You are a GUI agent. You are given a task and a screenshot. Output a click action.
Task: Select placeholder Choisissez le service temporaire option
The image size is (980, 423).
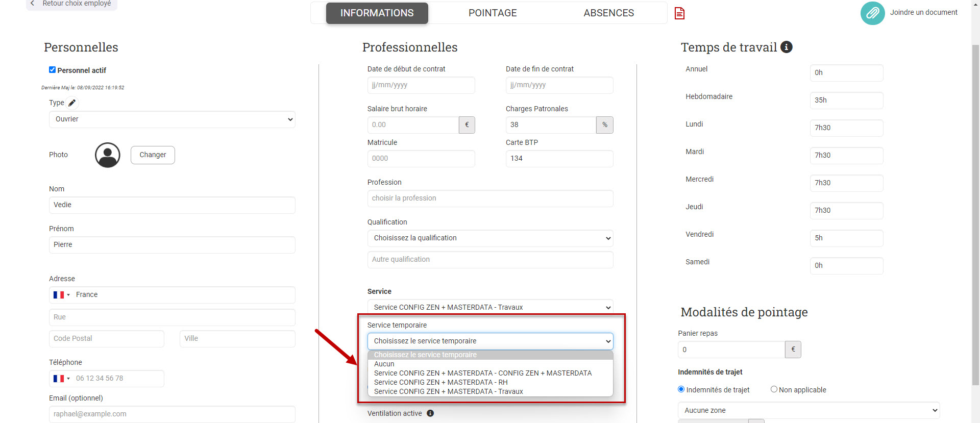(490, 355)
